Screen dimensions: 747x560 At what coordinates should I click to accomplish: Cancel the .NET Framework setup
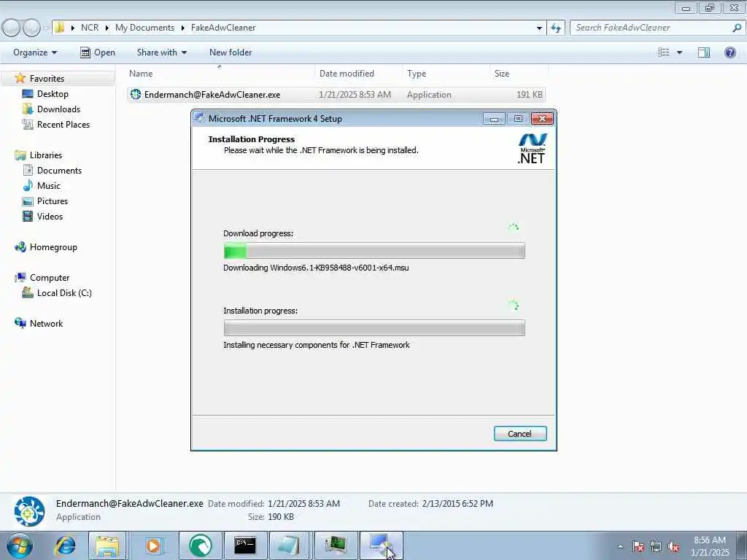519,434
